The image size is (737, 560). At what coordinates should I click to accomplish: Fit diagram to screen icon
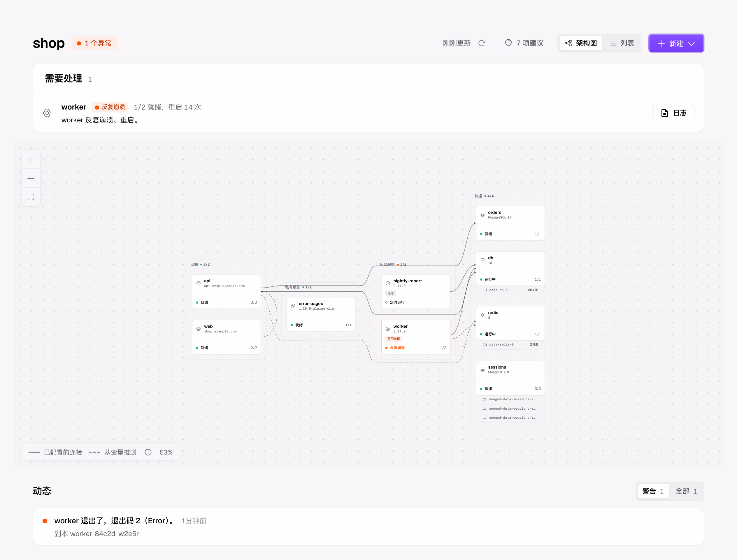[31, 197]
